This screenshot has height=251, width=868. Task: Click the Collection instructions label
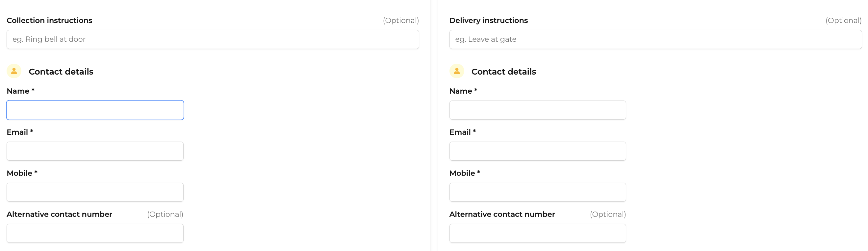50,20
